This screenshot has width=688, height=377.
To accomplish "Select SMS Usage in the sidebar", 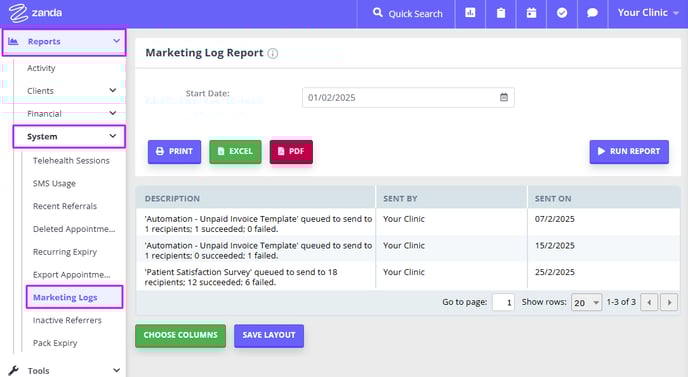I will [54, 183].
